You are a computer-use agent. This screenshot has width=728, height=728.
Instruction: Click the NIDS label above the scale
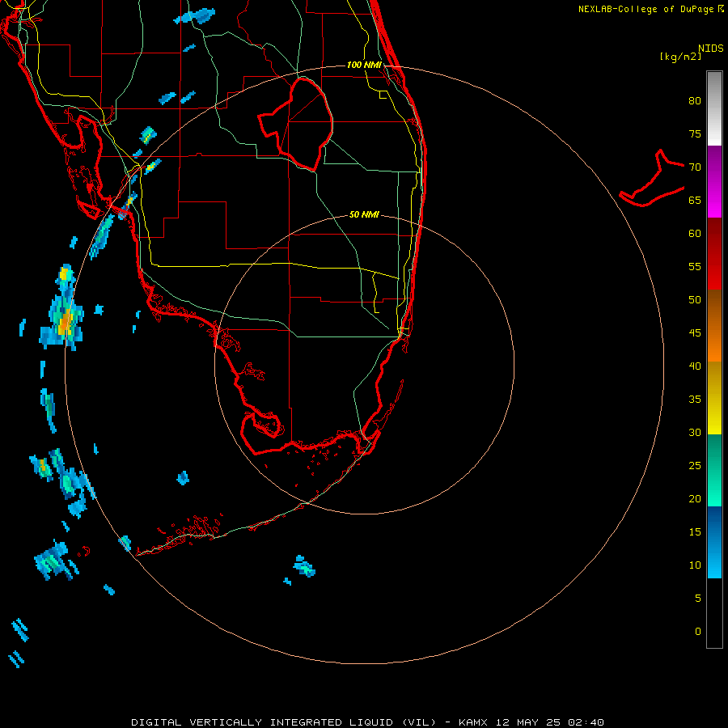[x=711, y=49]
